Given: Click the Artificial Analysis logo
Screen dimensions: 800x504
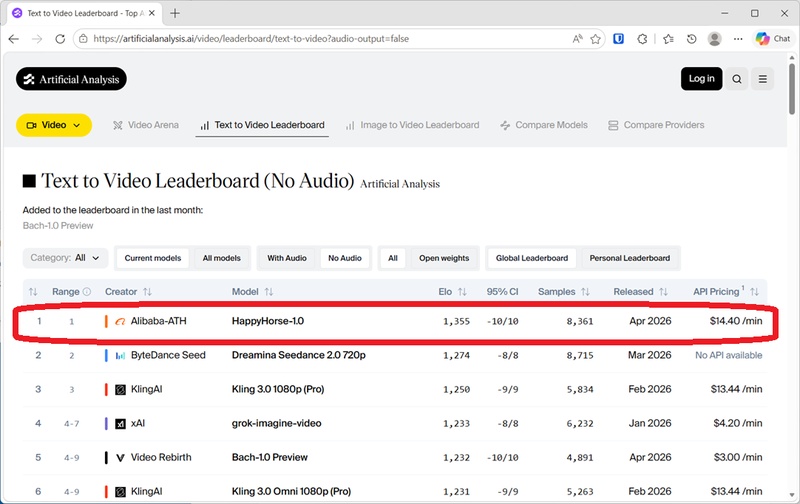Looking at the screenshot, I should click(x=71, y=79).
